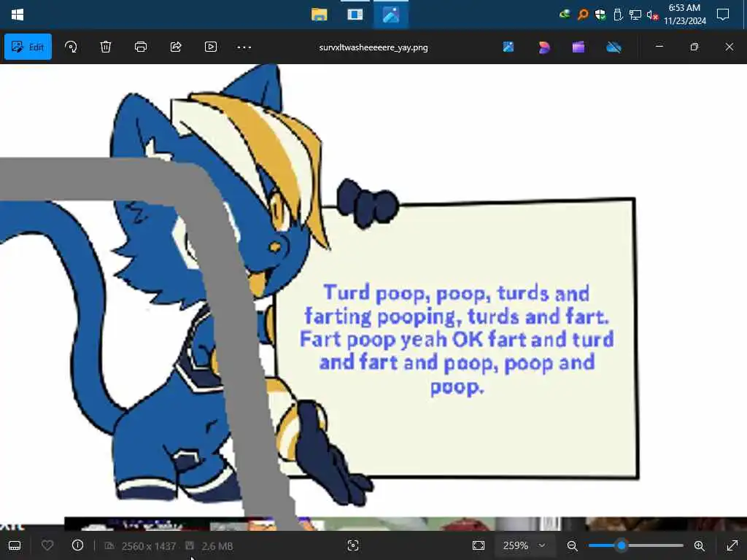Open File Explorer from the taskbar

[x=320, y=15]
